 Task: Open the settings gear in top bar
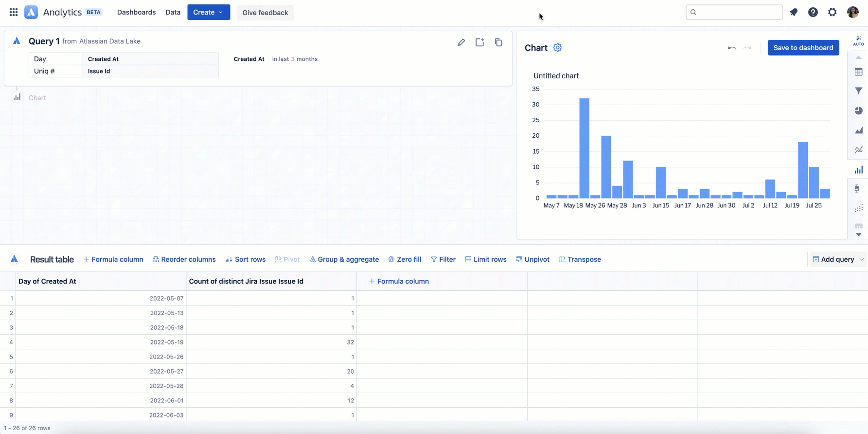pos(833,12)
